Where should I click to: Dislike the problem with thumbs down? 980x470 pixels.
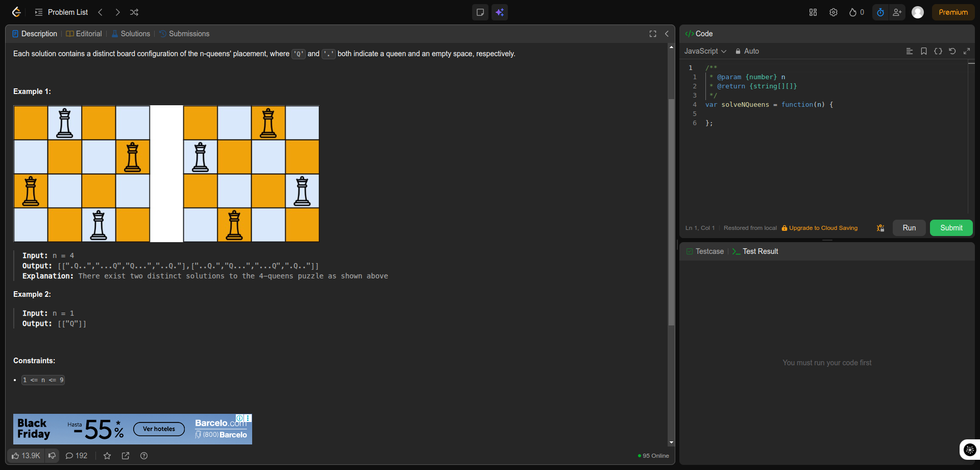tap(52, 456)
